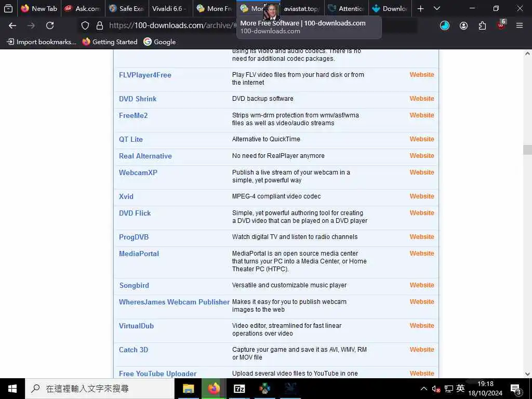Show hidden tray icons chevron
532x399 pixels.
pyautogui.click(x=424, y=389)
